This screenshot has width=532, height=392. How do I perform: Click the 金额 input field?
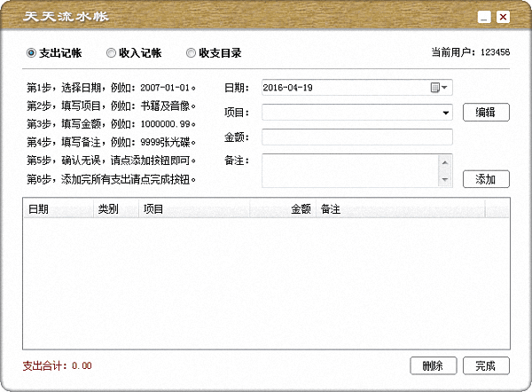point(356,137)
